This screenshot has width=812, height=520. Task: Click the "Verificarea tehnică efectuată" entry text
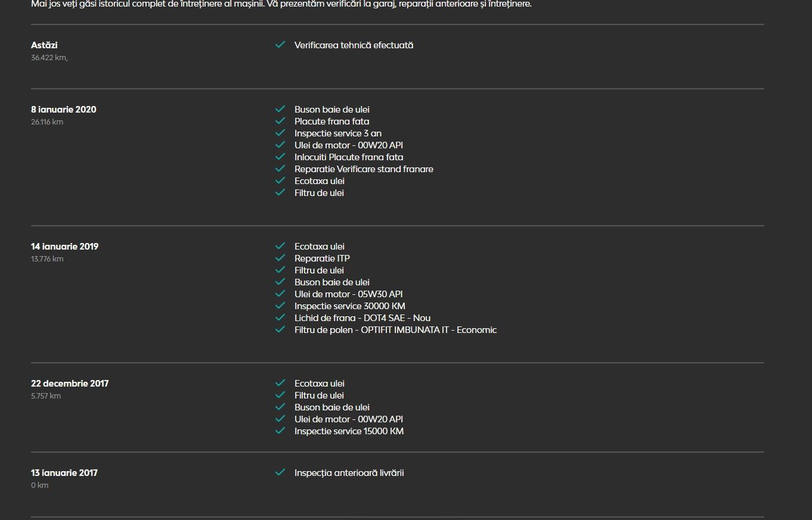click(x=354, y=45)
